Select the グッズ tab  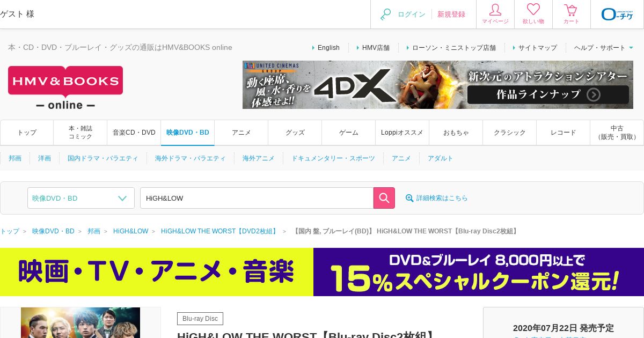(x=295, y=133)
